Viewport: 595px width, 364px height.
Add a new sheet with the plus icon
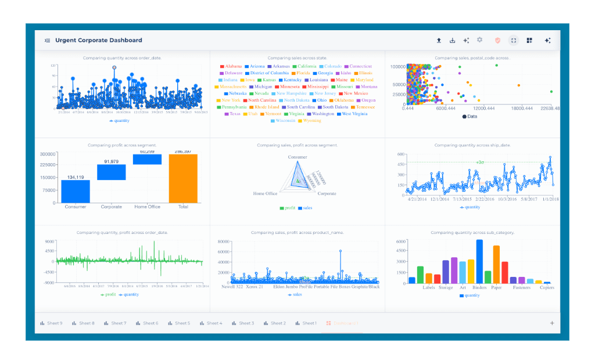click(x=552, y=323)
